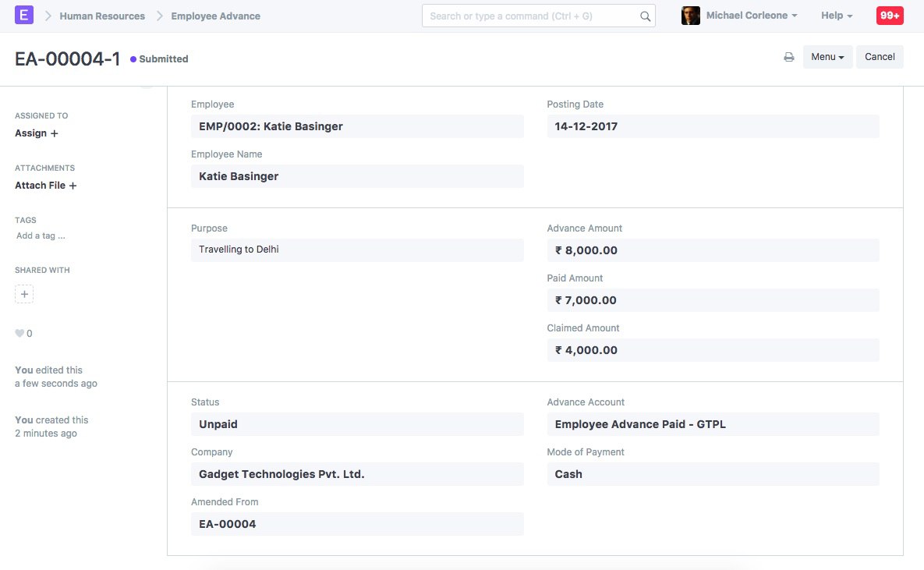Open Michael Corleone avatar picture
The image size is (924, 570).
tap(691, 16)
